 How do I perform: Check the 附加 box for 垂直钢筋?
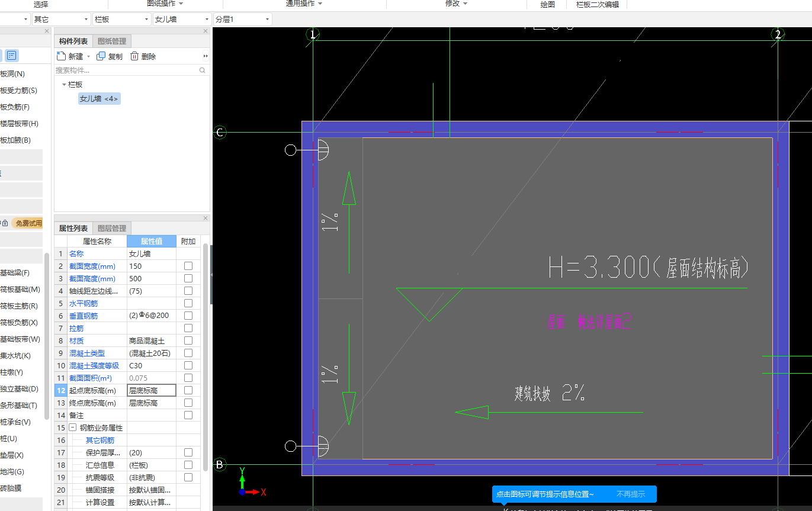tap(188, 316)
